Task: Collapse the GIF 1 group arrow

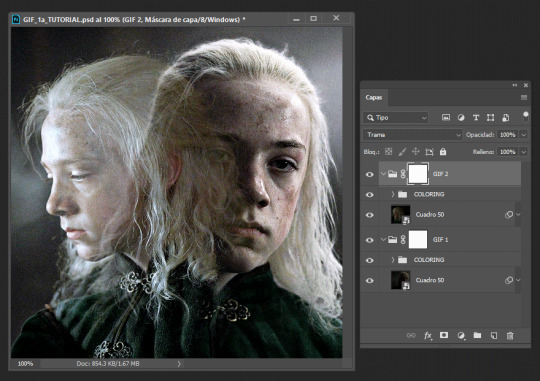Action: pyautogui.click(x=383, y=239)
